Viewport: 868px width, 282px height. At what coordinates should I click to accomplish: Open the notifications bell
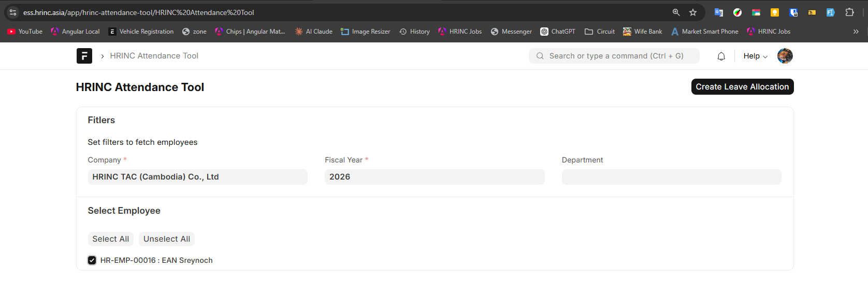(721, 56)
